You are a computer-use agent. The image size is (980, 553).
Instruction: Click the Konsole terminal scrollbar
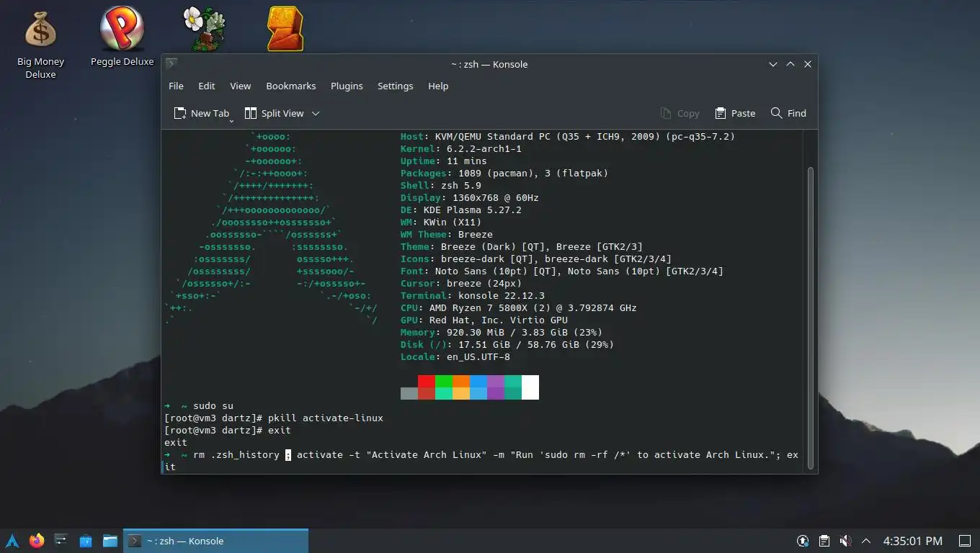coord(810,318)
